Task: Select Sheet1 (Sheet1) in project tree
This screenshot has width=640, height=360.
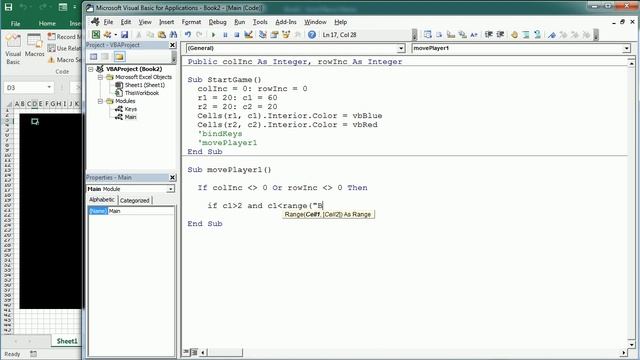Action: click(145, 85)
